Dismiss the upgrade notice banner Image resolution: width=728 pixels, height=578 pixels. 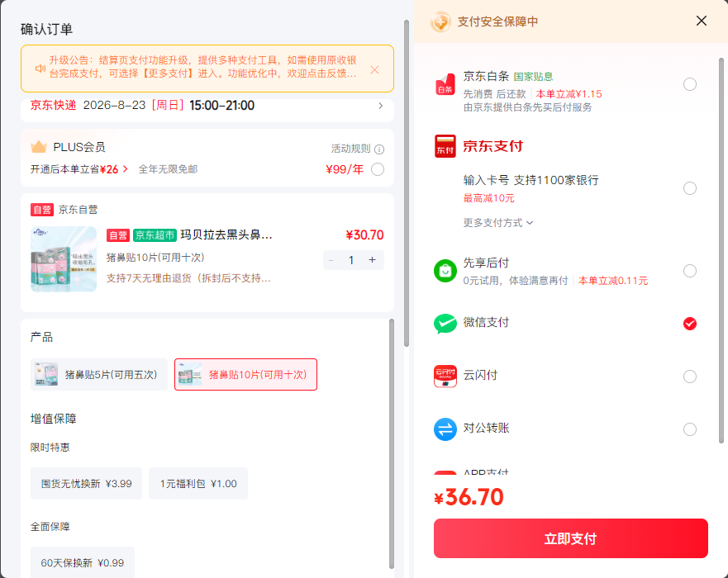click(374, 69)
